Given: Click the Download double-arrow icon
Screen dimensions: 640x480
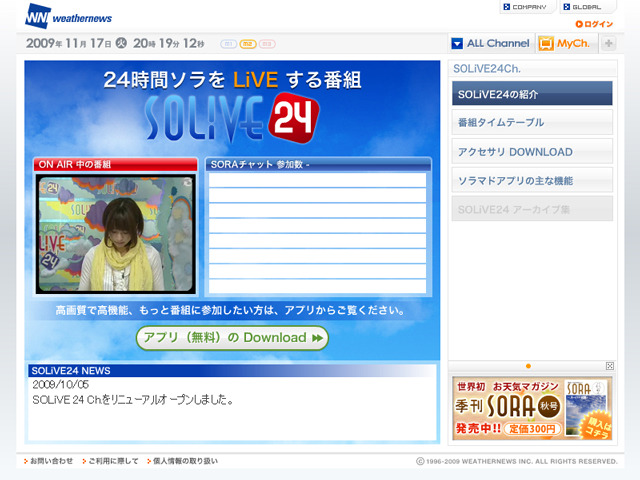Looking at the screenshot, I should 317,338.
